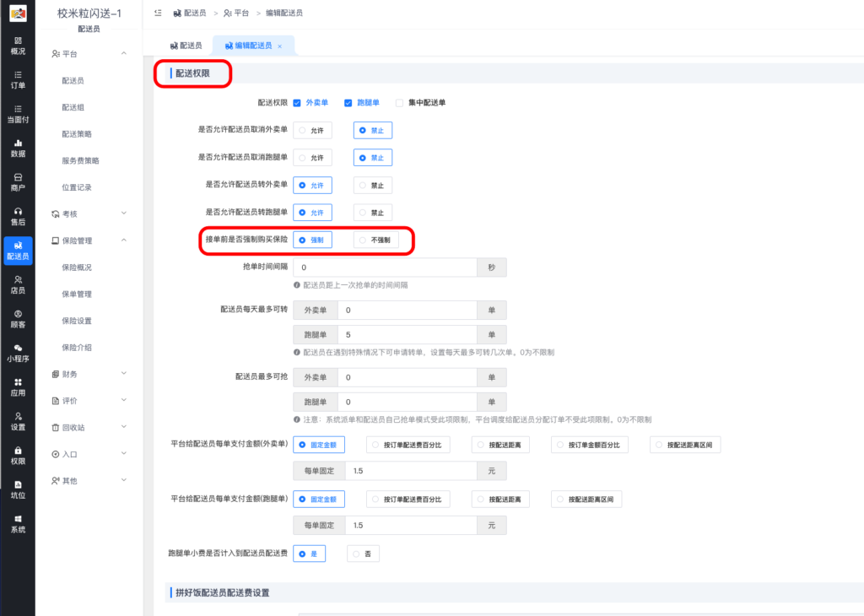
Task: Switch to the 配送员 tab
Action: tap(190, 46)
